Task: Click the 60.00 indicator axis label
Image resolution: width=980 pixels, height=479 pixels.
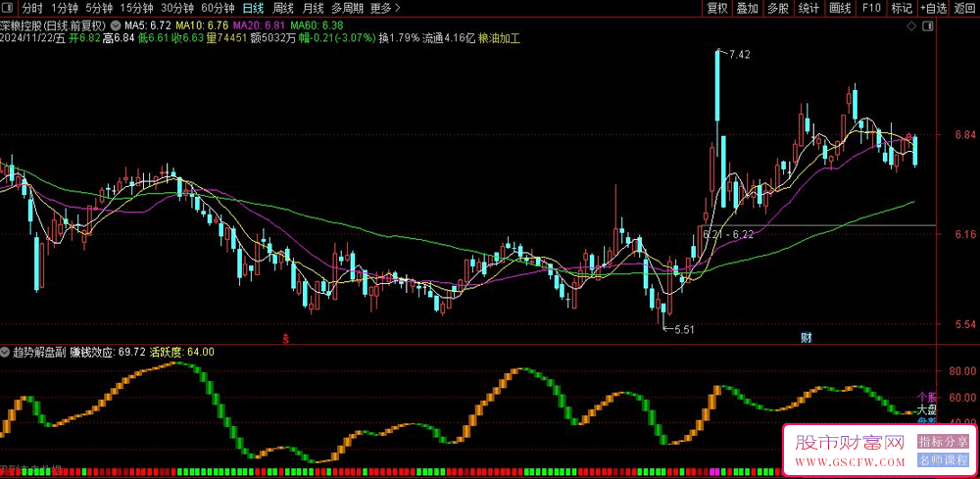Action: click(962, 397)
